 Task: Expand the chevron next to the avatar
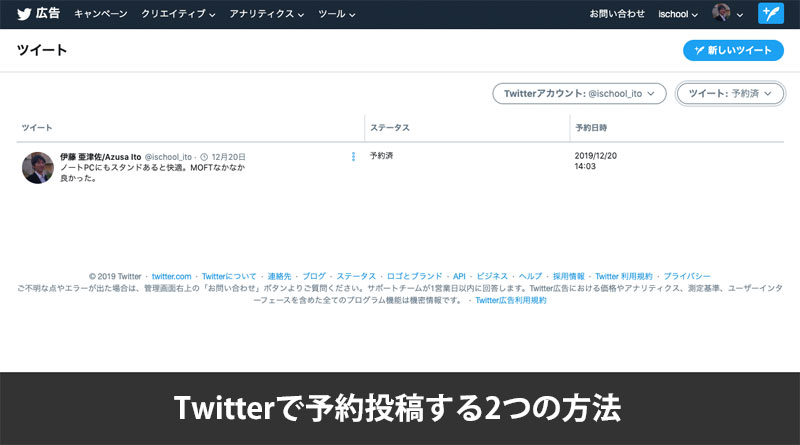tap(740, 15)
